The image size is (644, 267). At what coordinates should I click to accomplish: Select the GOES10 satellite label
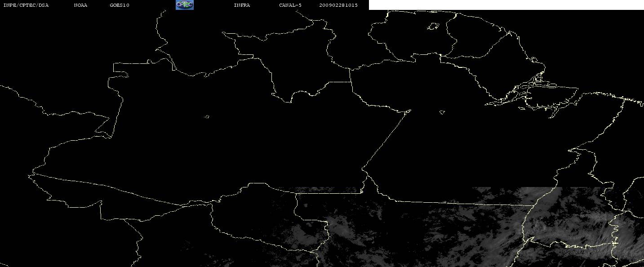(x=120, y=5)
